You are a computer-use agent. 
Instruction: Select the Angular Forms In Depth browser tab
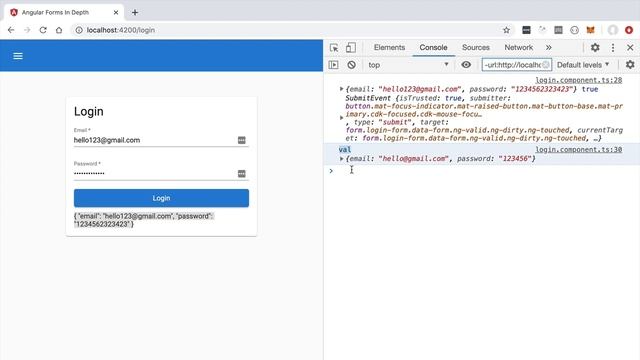point(64,13)
